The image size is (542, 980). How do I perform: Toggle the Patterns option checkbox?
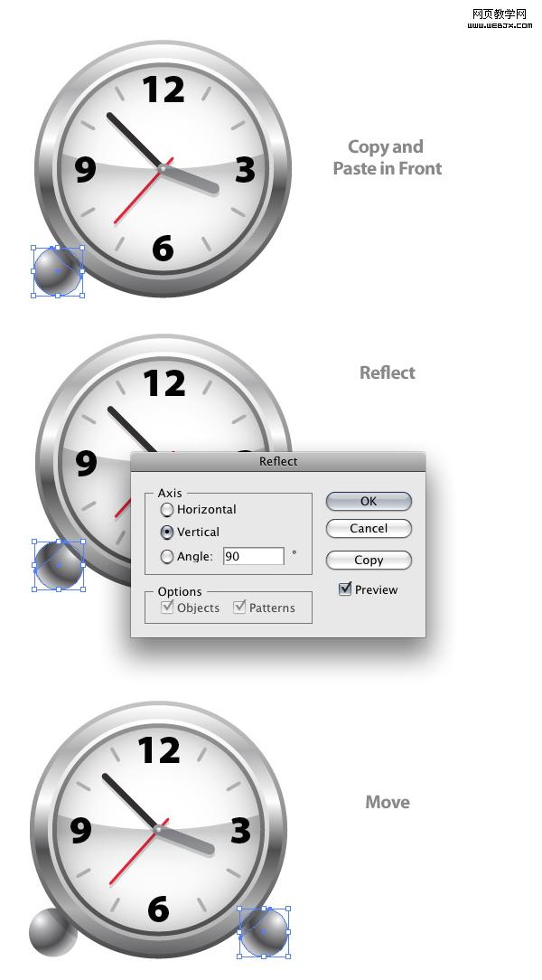coord(239,607)
